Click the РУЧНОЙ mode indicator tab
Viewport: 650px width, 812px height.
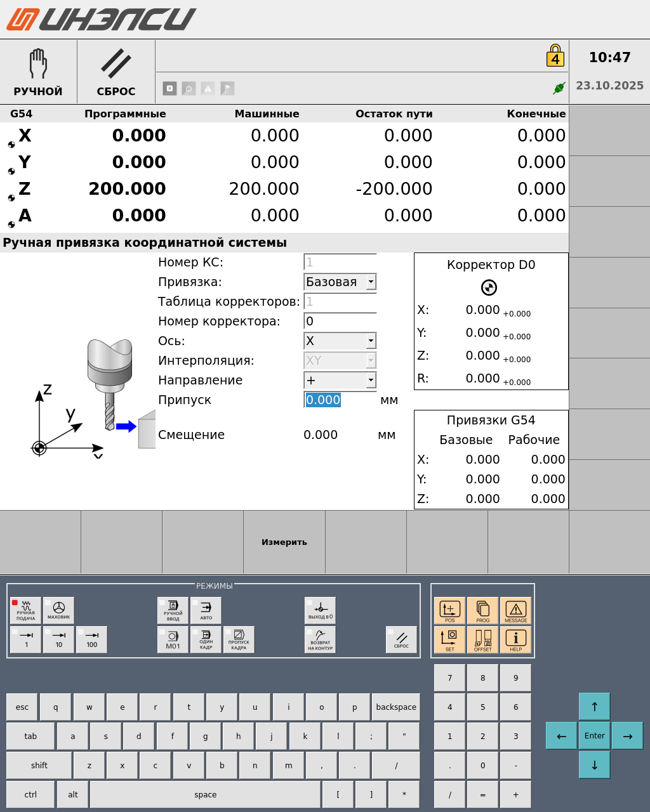(38, 72)
